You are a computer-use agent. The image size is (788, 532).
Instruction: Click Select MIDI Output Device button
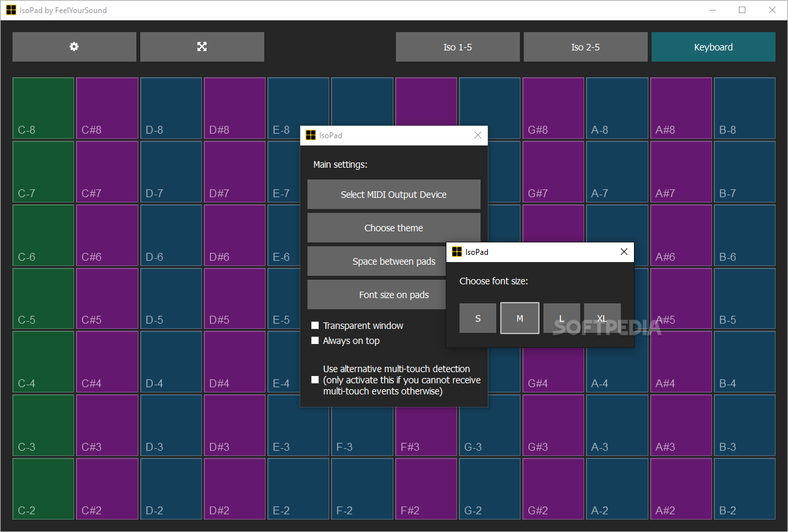(x=394, y=195)
